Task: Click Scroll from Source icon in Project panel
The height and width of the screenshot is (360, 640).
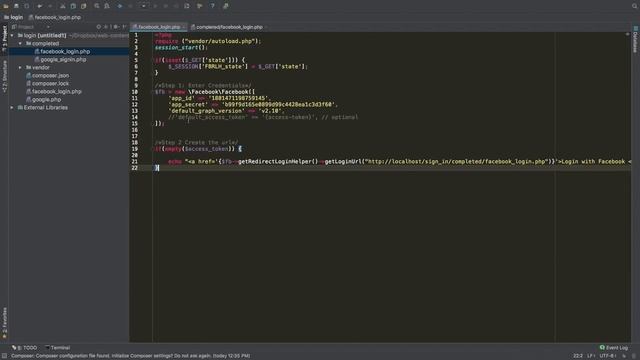Action: pos(98,27)
